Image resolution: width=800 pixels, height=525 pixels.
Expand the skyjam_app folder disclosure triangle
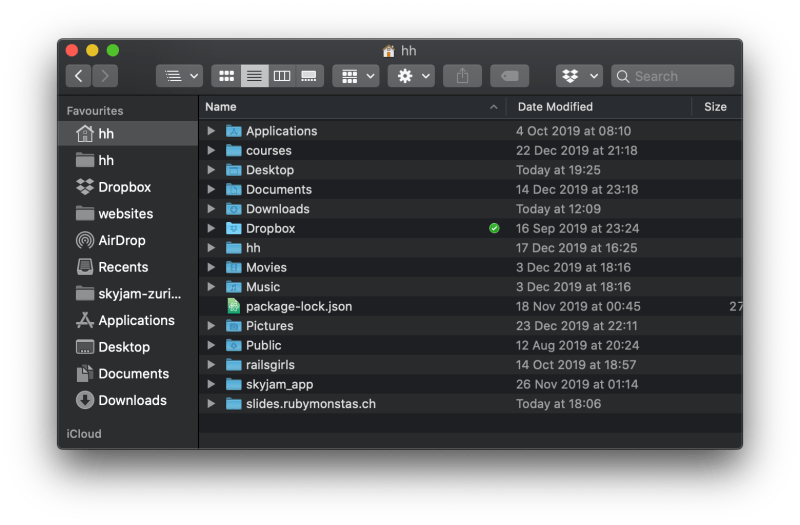click(x=211, y=384)
